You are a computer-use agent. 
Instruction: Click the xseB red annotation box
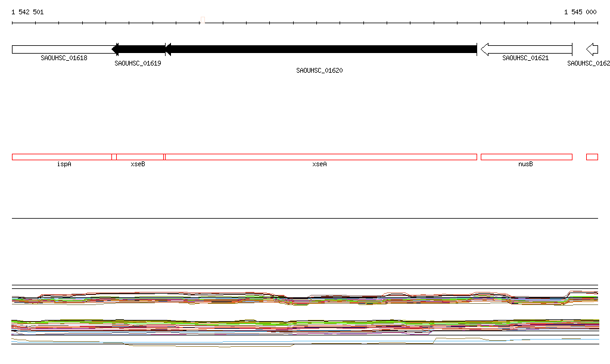click(x=138, y=157)
